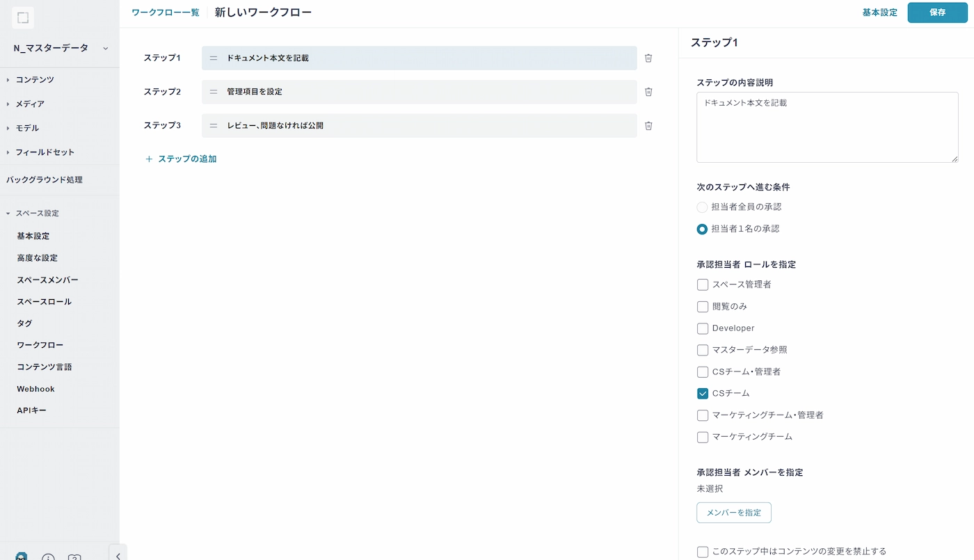Go to スペースメンバー settings
The width and height of the screenshot is (974, 560).
click(x=47, y=280)
